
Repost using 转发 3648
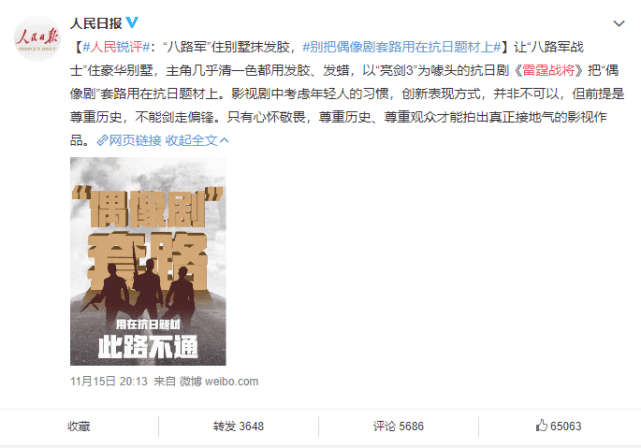pos(238,426)
